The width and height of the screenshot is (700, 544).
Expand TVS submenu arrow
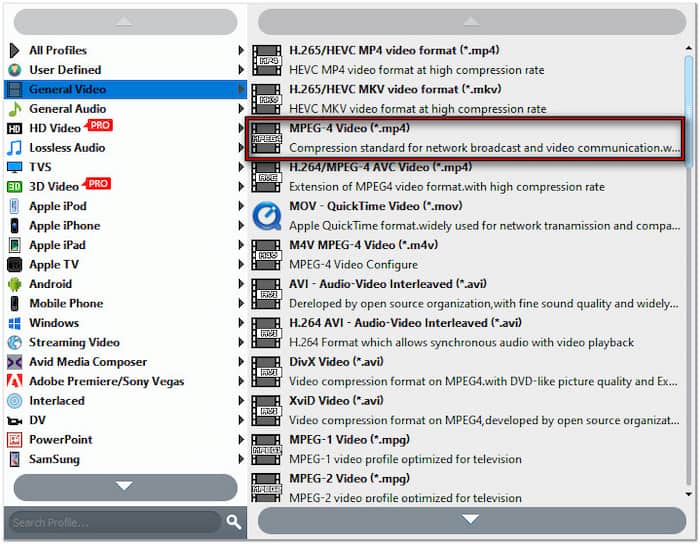(241, 167)
